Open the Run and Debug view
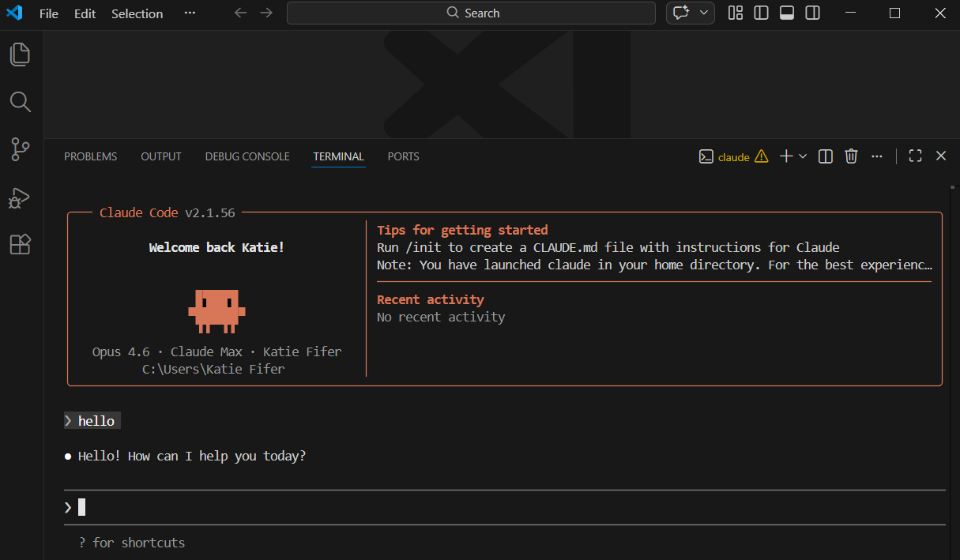The height and width of the screenshot is (560, 960). [x=20, y=197]
